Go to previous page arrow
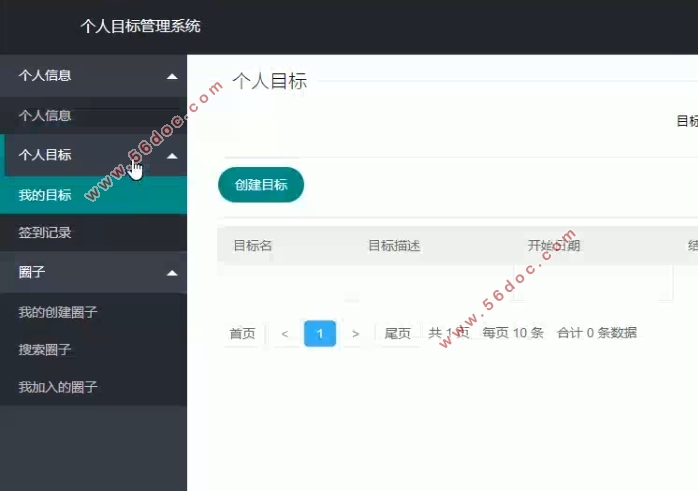Image resolution: width=698 pixels, height=491 pixels. (285, 333)
